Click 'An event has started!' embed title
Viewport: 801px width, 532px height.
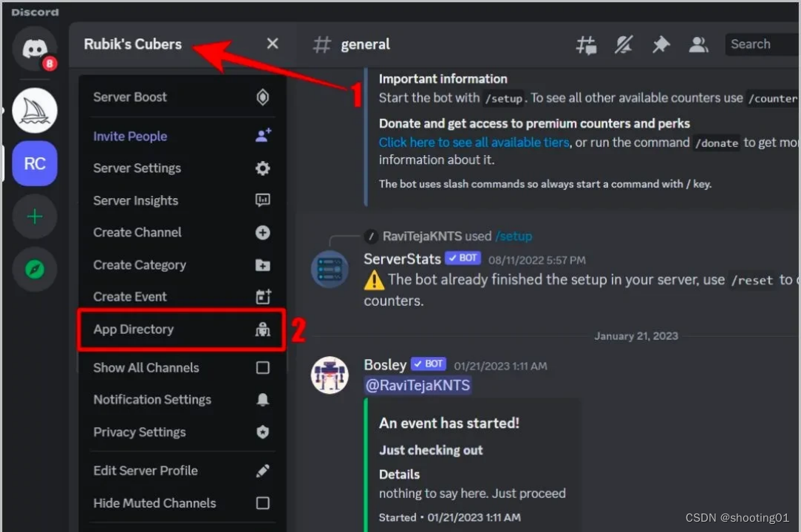[x=449, y=423]
